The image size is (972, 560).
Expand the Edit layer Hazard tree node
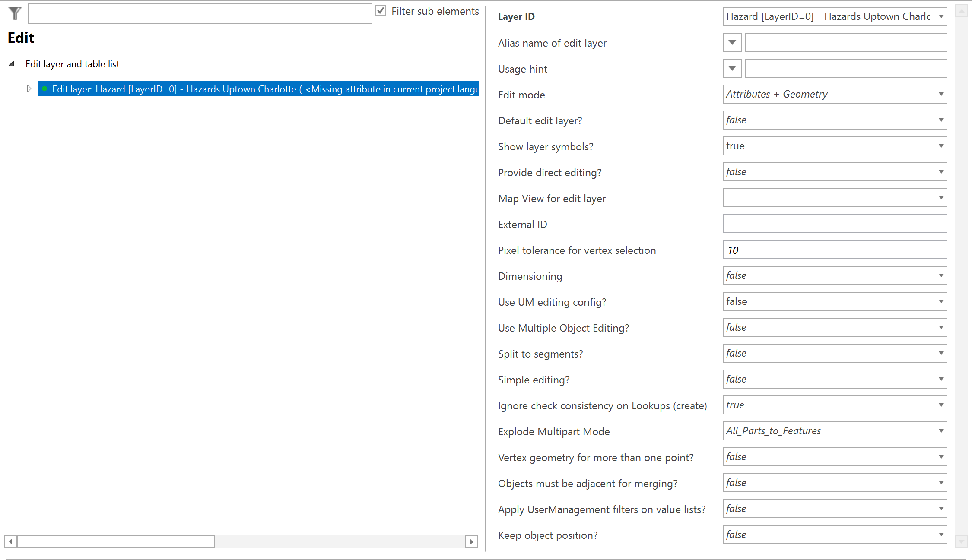[x=29, y=89]
